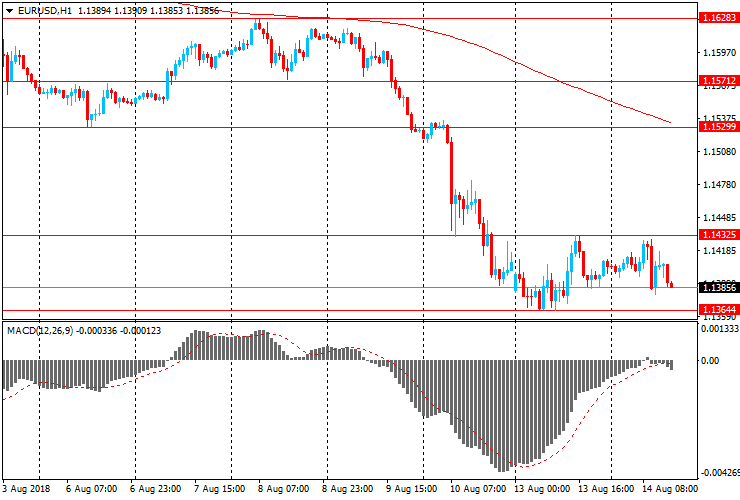Click the 1.14325 level price label
Screen dimensions: 740x500
coord(719,235)
